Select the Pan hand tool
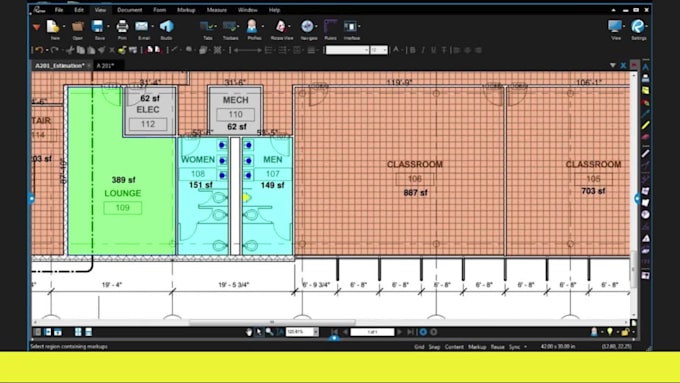Screen dimensions: 680x383 (x=248, y=332)
